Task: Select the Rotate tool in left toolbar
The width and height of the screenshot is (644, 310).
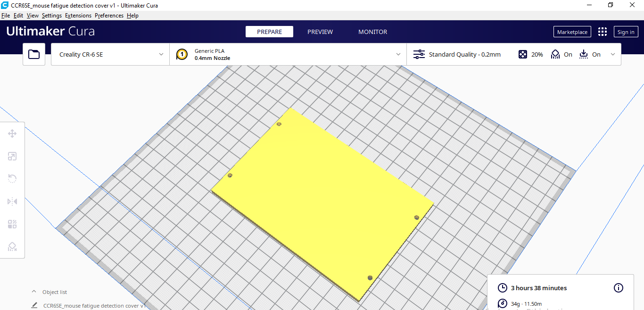Action: click(12, 179)
